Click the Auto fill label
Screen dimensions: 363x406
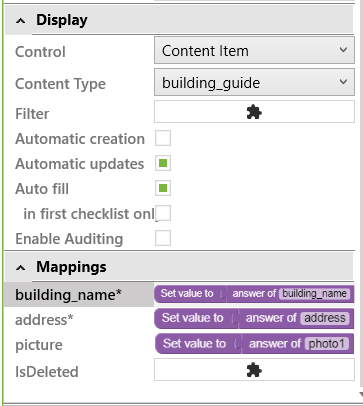click(x=42, y=189)
